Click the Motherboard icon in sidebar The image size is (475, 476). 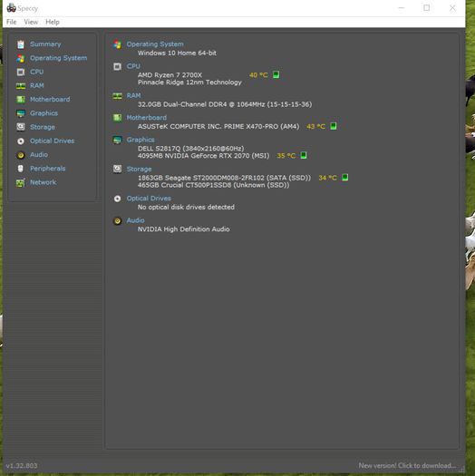pyautogui.click(x=21, y=99)
